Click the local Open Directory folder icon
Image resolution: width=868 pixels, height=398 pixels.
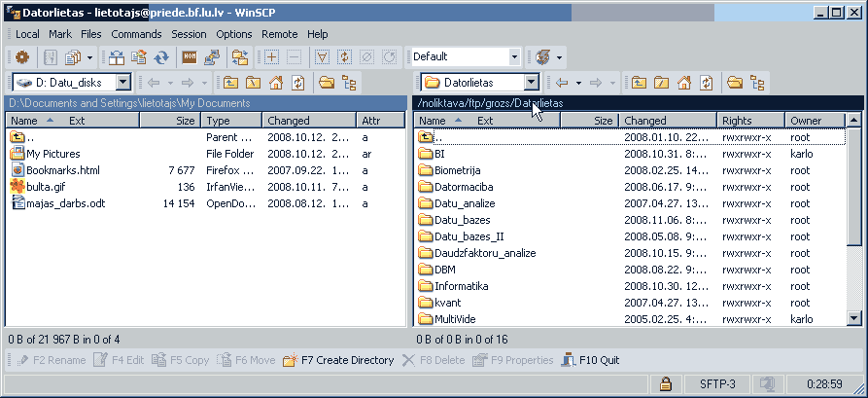(327, 83)
